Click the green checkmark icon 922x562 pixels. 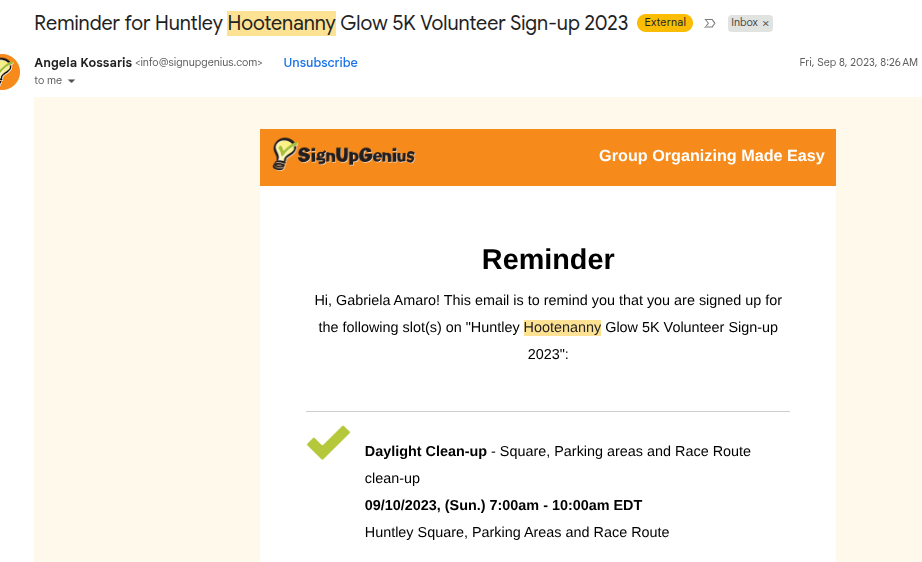tap(328, 442)
